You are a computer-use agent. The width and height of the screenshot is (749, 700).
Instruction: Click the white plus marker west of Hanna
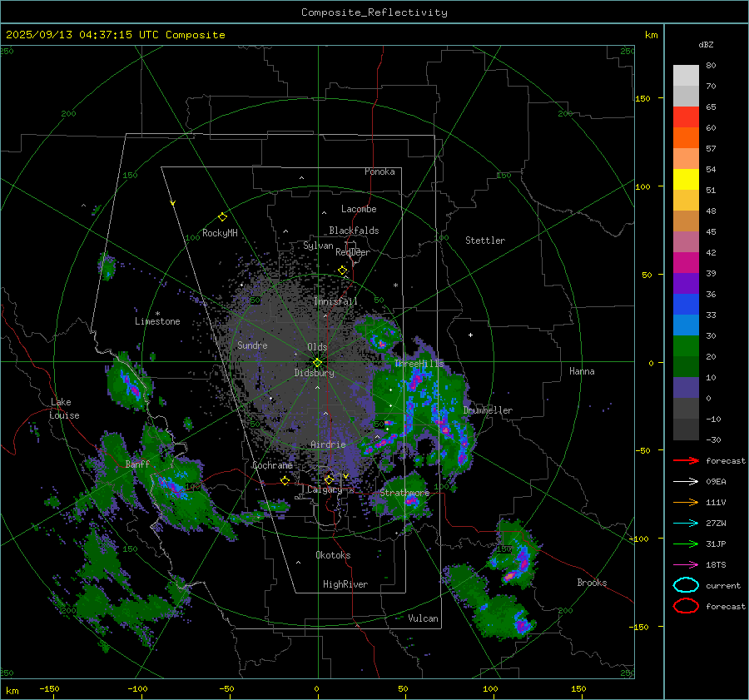tap(470, 335)
